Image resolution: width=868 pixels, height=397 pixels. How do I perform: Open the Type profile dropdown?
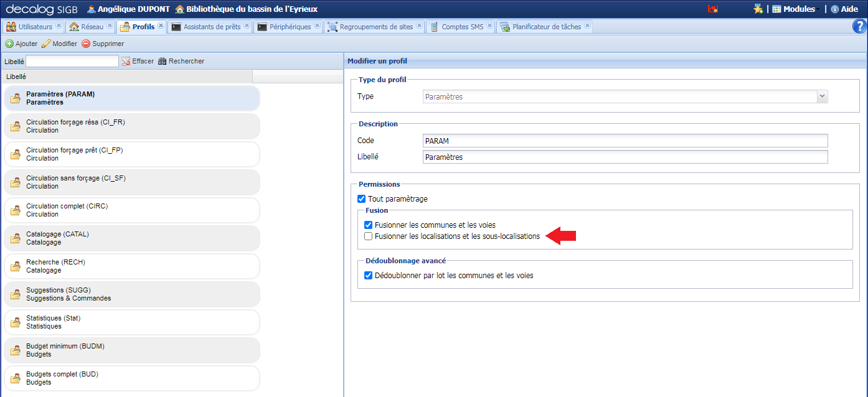822,96
